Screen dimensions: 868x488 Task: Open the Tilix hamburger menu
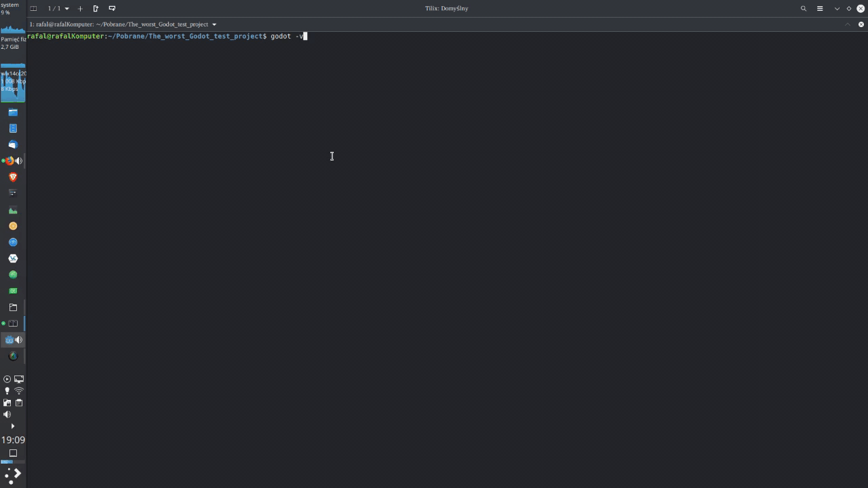820,8
